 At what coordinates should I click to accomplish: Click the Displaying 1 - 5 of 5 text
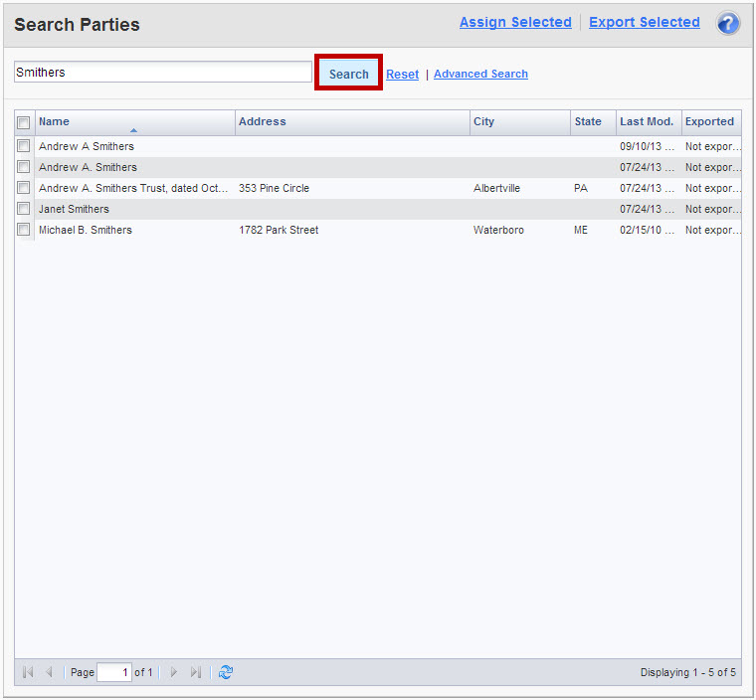687,672
